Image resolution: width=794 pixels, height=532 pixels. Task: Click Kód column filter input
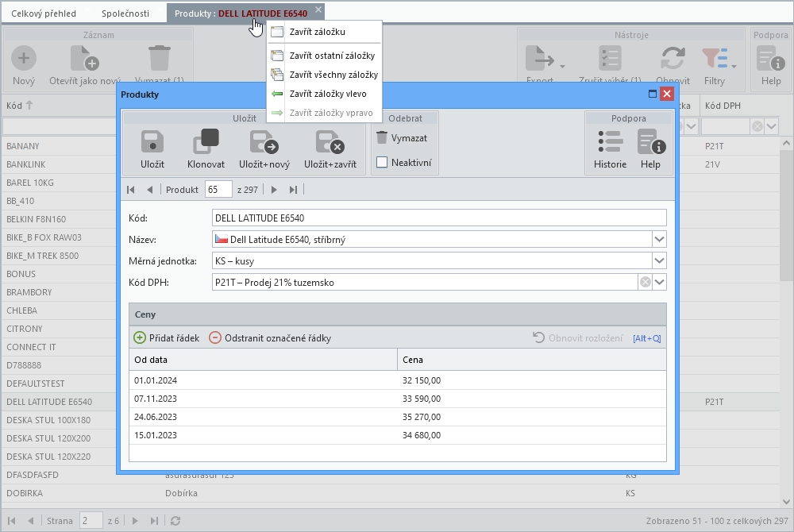coord(60,126)
